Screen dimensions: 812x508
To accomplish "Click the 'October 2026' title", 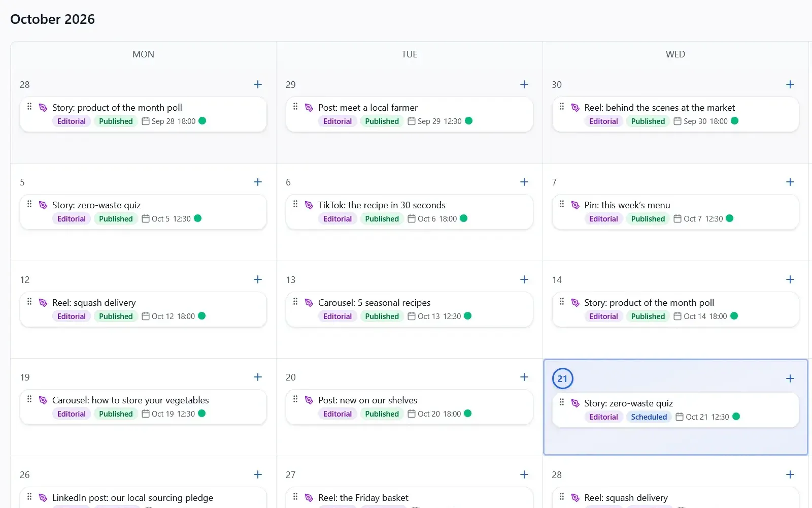I will tap(52, 19).
